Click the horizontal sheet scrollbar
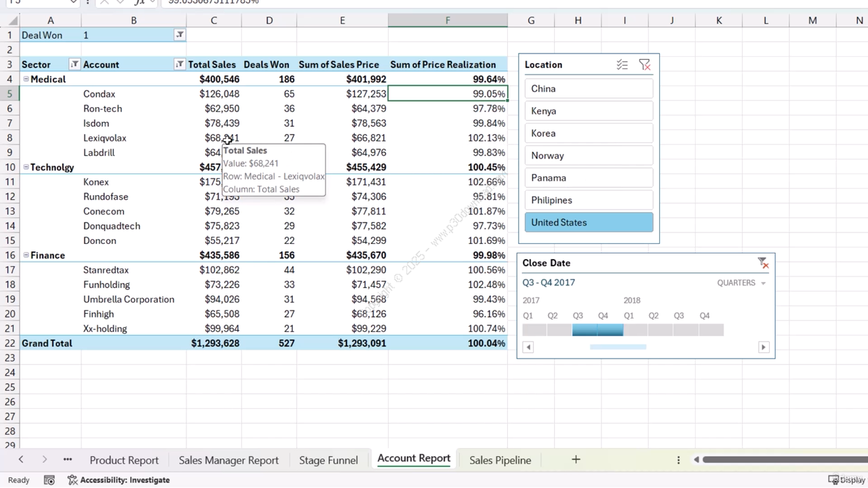This screenshot has width=868, height=488. [785, 460]
